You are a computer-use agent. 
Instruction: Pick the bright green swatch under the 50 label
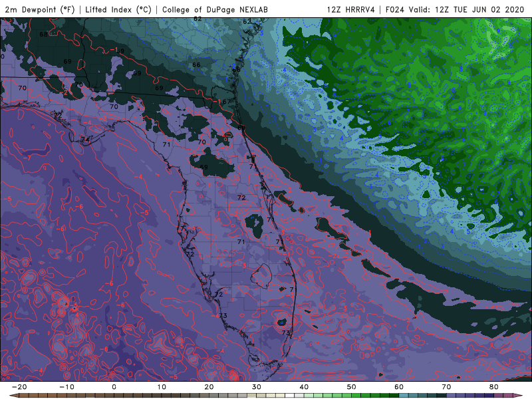tap(356, 395)
